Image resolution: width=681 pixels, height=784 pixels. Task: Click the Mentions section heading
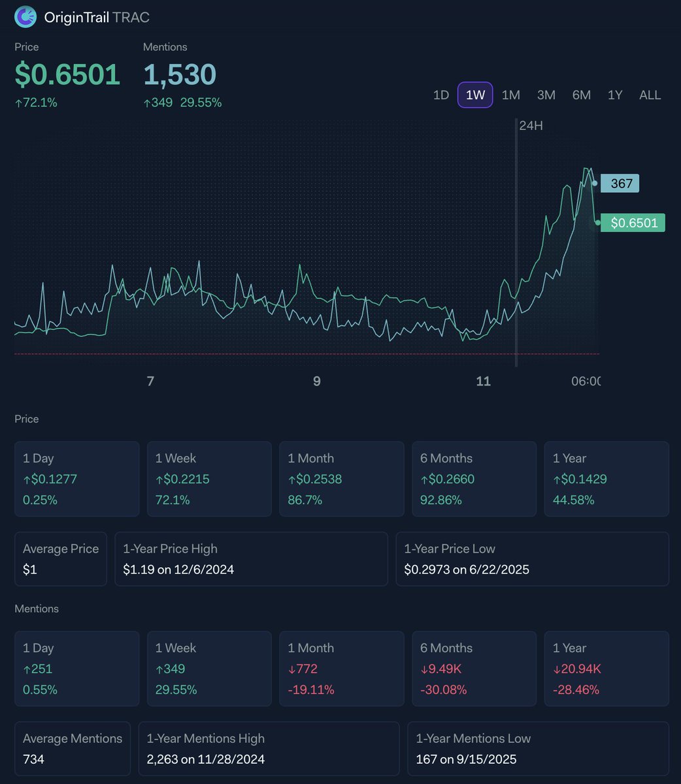(37, 608)
